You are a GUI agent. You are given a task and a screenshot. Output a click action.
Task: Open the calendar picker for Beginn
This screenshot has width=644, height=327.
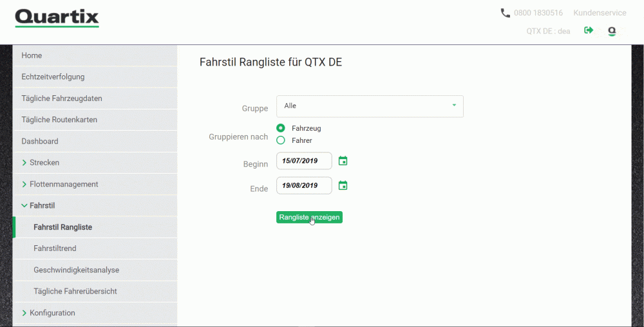coord(343,161)
